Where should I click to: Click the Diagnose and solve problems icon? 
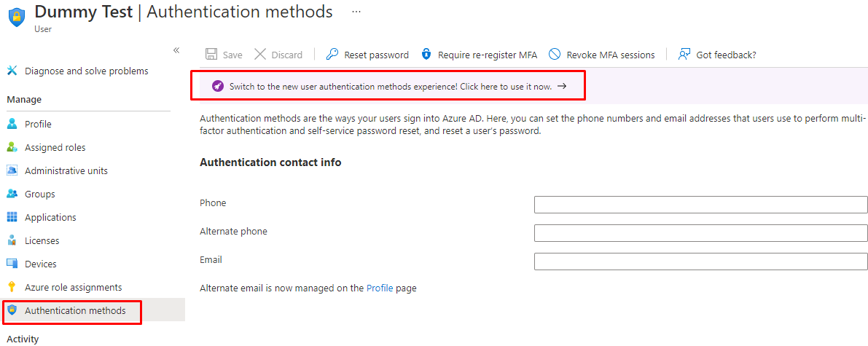coord(12,71)
